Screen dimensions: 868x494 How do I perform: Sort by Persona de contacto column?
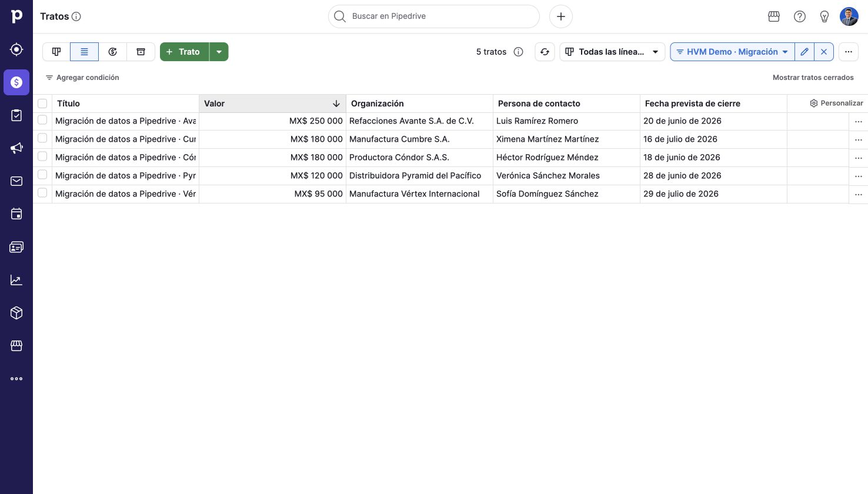tap(566, 104)
